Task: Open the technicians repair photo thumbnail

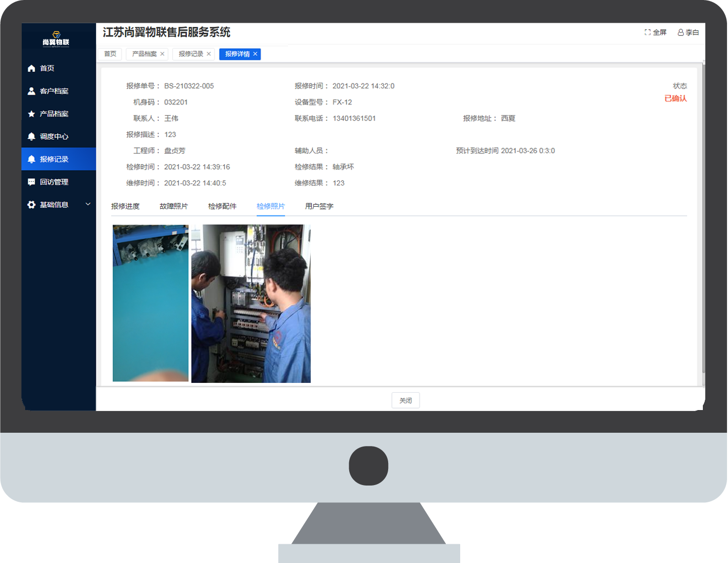Action: [251, 303]
